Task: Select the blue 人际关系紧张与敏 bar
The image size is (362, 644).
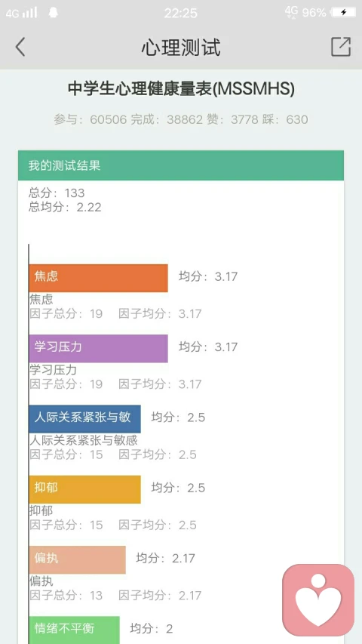Action: 85,419
